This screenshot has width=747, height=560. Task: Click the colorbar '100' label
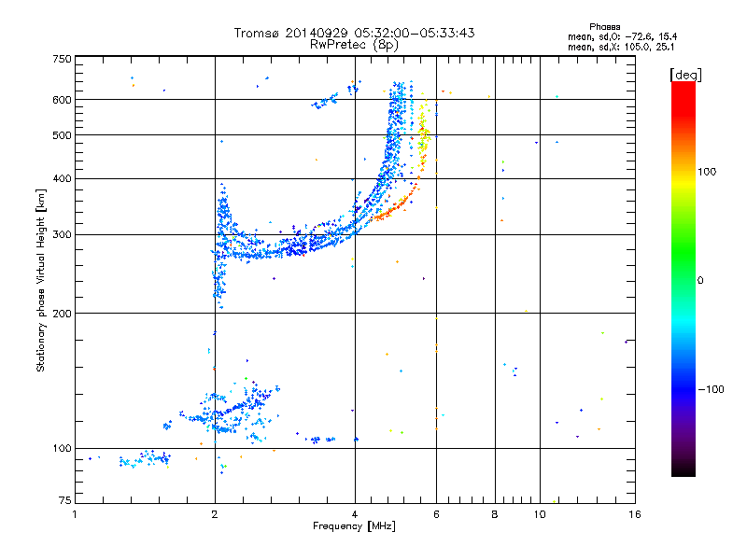(707, 172)
